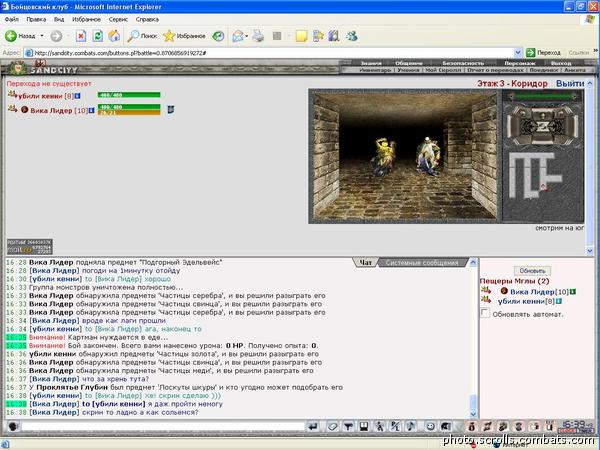600x450 pixels.
Task: Click the Выйти link
Action: coord(570,83)
